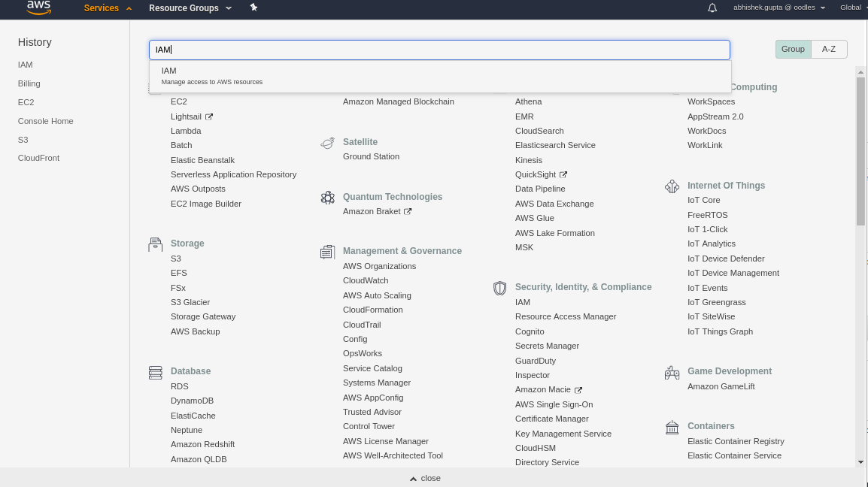Open IAM from History list
Image resolution: width=868 pixels, height=487 pixels.
pyautogui.click(x=25, y=65)
